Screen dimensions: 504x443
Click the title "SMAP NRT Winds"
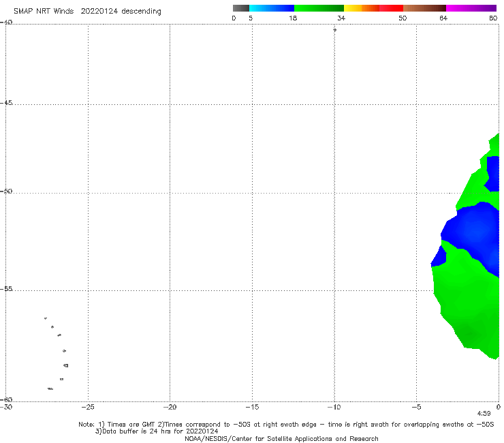(x=44, y=11)
